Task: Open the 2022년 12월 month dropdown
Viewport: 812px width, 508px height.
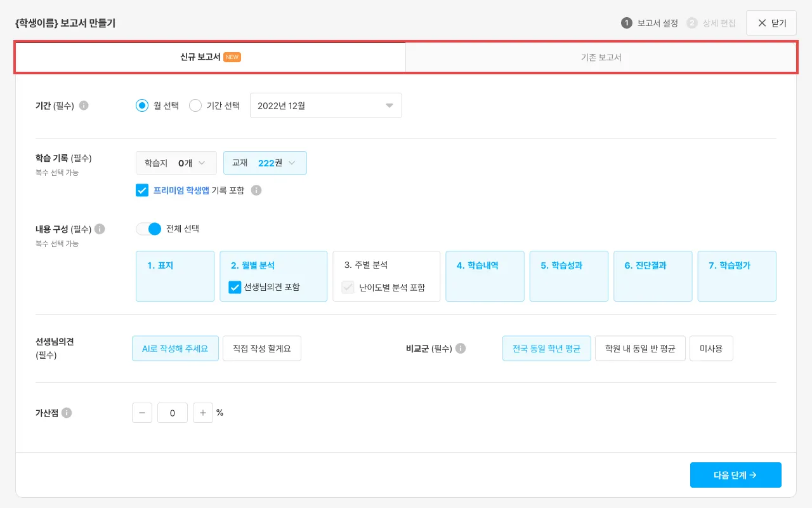Action: pyautogui.click(x=326, y=105)
